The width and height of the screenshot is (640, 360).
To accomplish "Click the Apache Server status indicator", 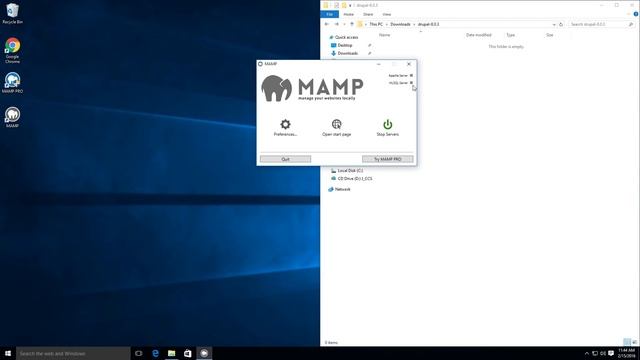I will (x=411, y=76).
